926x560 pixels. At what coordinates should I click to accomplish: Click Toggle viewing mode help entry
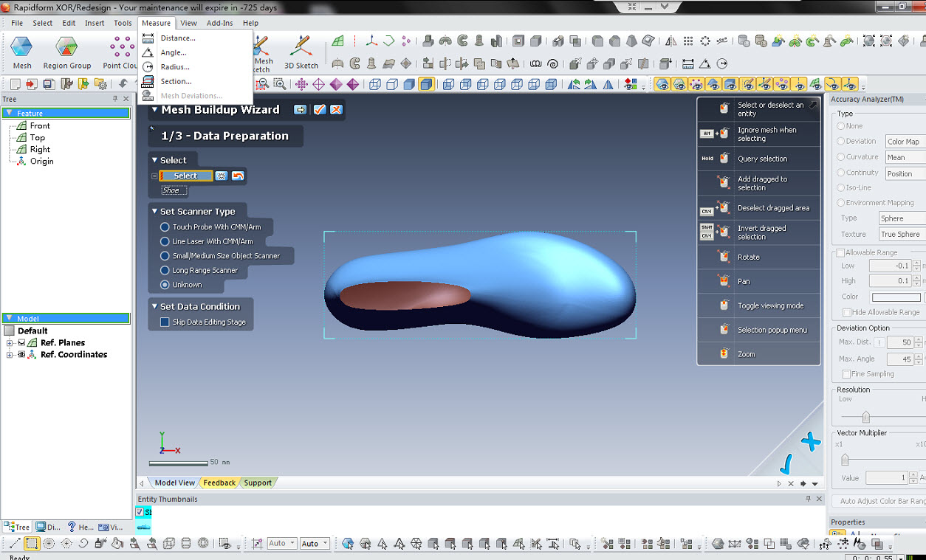click(x=770, y=305)
